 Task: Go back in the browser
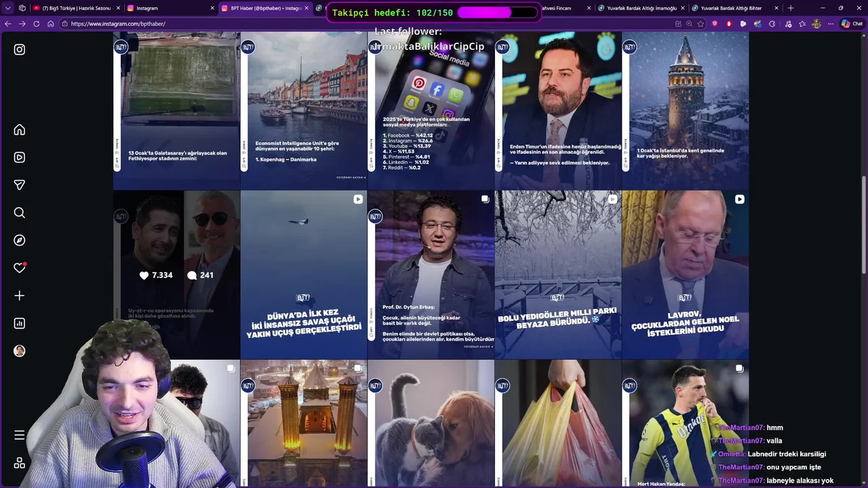pyautogui.click(x=8, y=24)
